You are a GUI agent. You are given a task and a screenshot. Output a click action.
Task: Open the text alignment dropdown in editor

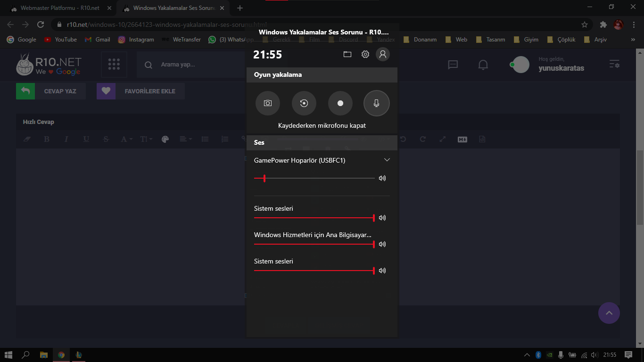coord(186,139)
